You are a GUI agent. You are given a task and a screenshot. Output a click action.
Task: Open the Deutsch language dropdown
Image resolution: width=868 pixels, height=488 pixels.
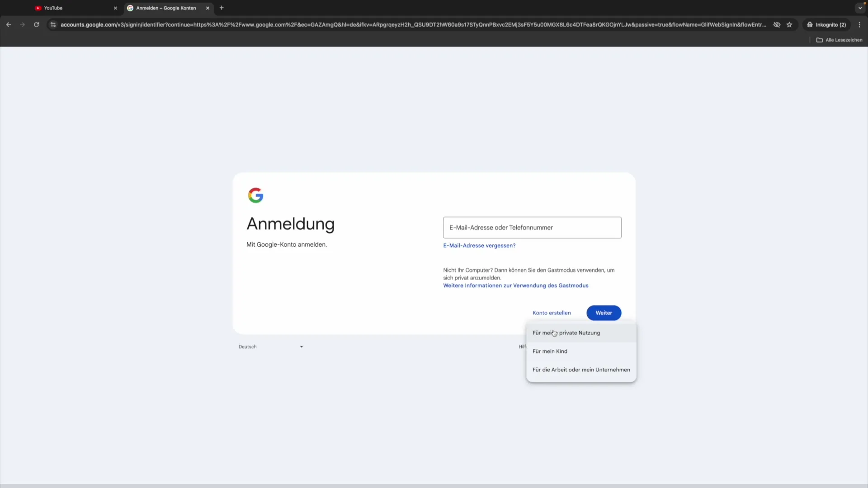[270, 347]
